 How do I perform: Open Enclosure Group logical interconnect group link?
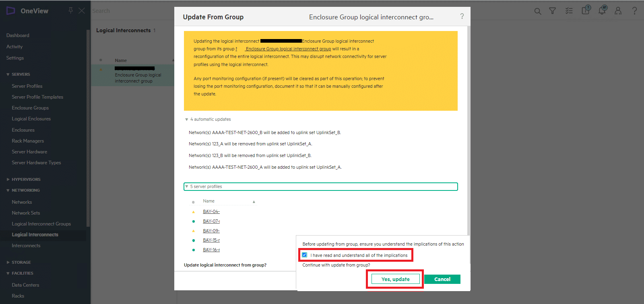tap(288, 49)
